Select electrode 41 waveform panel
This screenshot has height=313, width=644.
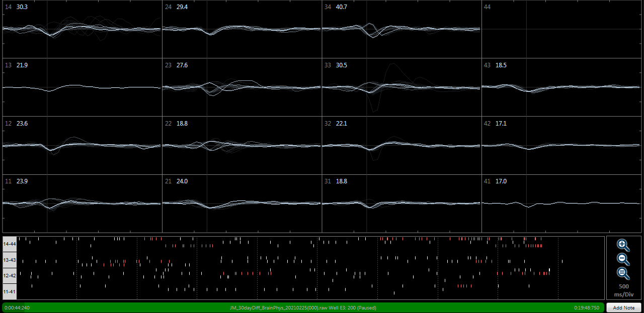561,203
